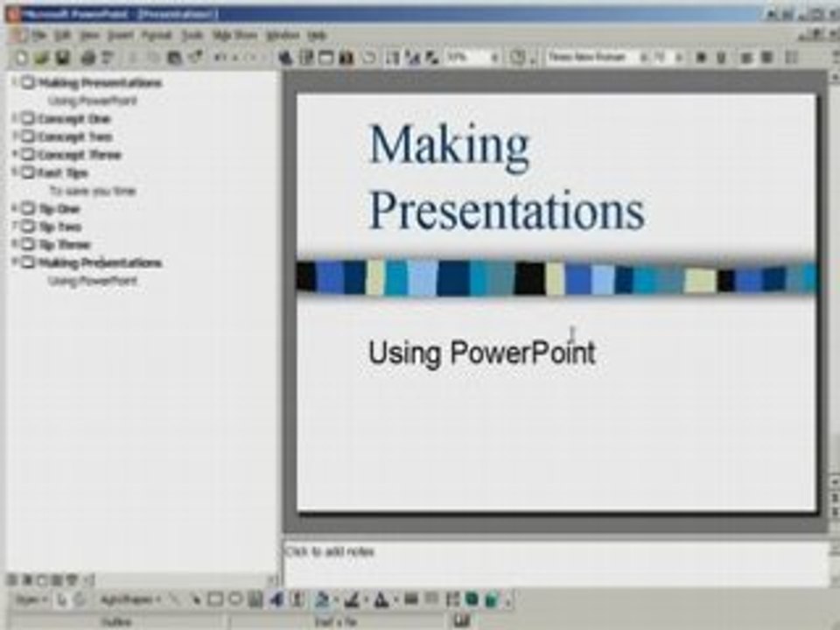
Task: Open the Line Style drawing icon
Action: 411,599
